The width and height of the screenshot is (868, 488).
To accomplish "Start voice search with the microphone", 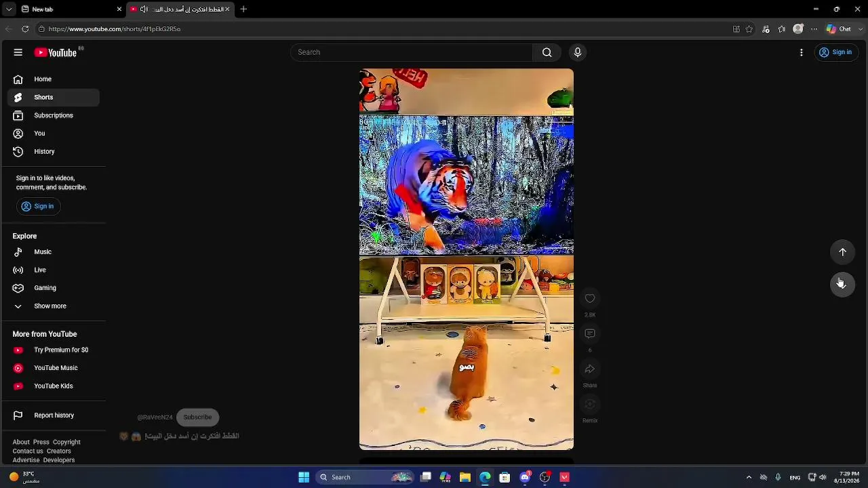I will click(578, 52).
